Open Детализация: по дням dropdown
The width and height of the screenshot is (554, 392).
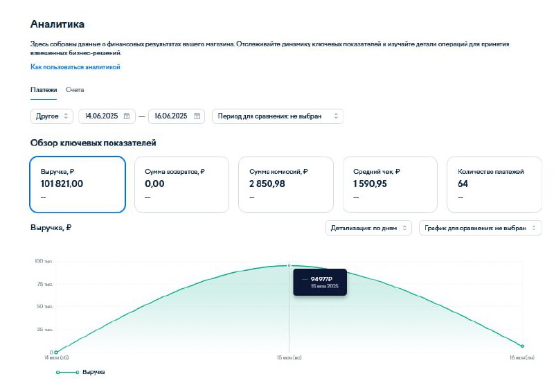coord(368,228)
